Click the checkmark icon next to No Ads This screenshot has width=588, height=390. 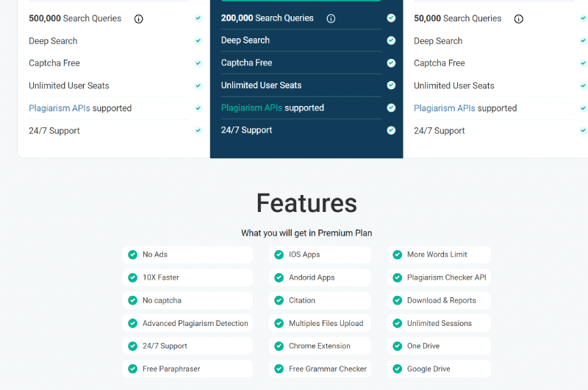coord(133,255)
